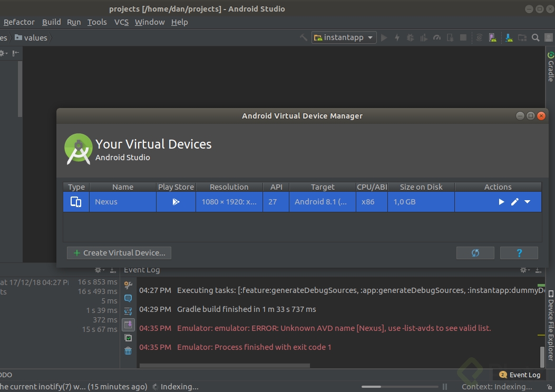Edit the Nexus virtual device with pencil icon

click(x=515, y=202)
